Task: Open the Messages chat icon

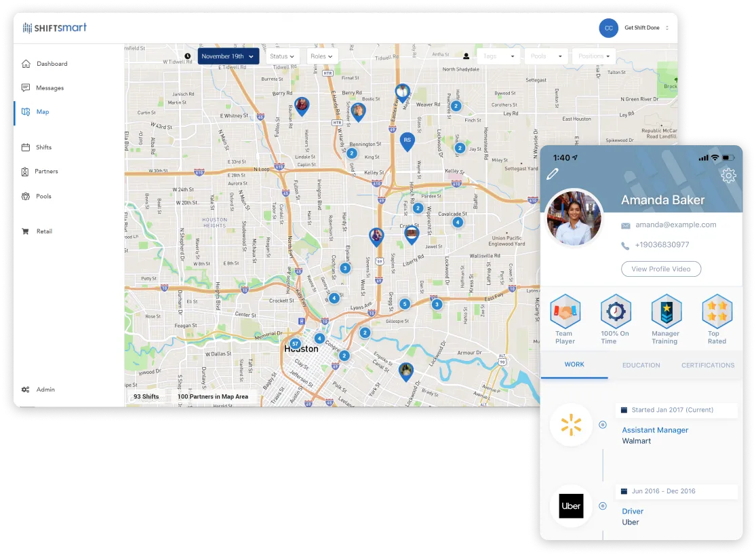Action: pyautogui.click(x=26, y=88)
